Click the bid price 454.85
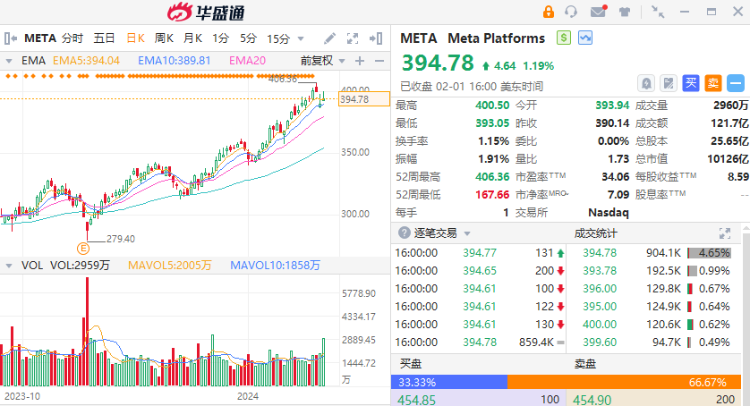This screenshot has width=750, height=406. coord(417,400)
